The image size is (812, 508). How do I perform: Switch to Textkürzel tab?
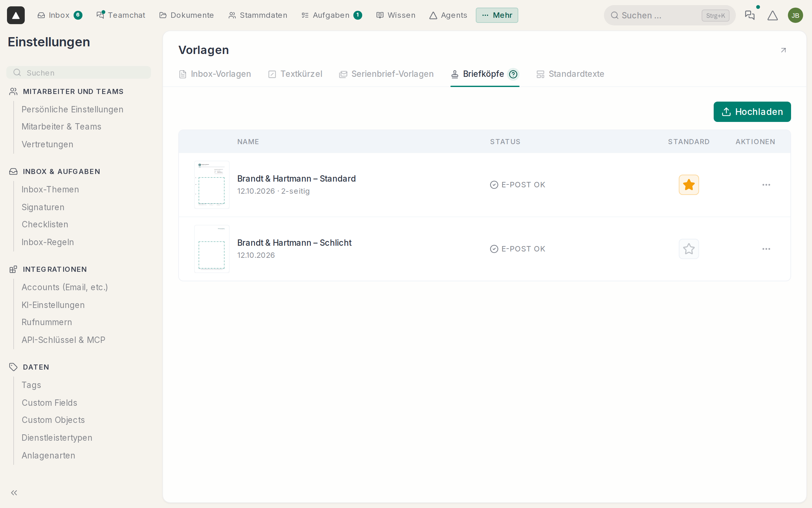click(x=295, y=74)
